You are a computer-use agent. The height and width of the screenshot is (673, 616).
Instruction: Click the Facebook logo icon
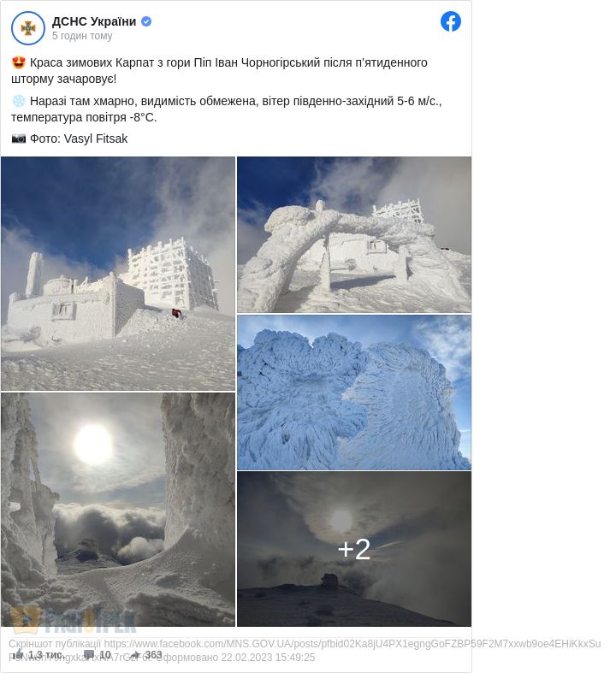click(450, 21)
